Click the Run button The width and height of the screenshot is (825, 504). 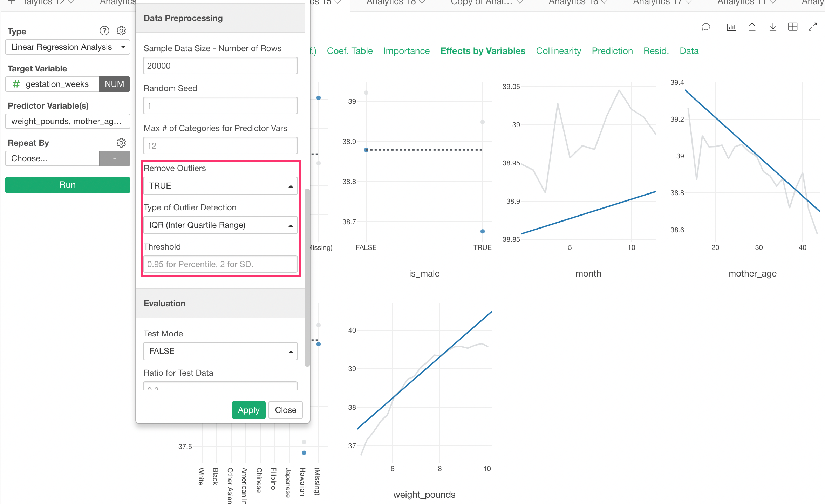pos(67,185)
